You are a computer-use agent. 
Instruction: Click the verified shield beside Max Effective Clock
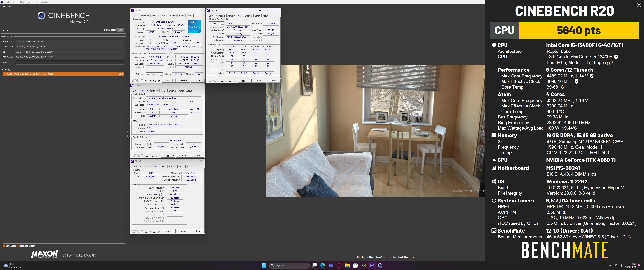click(x=576, y=81)
